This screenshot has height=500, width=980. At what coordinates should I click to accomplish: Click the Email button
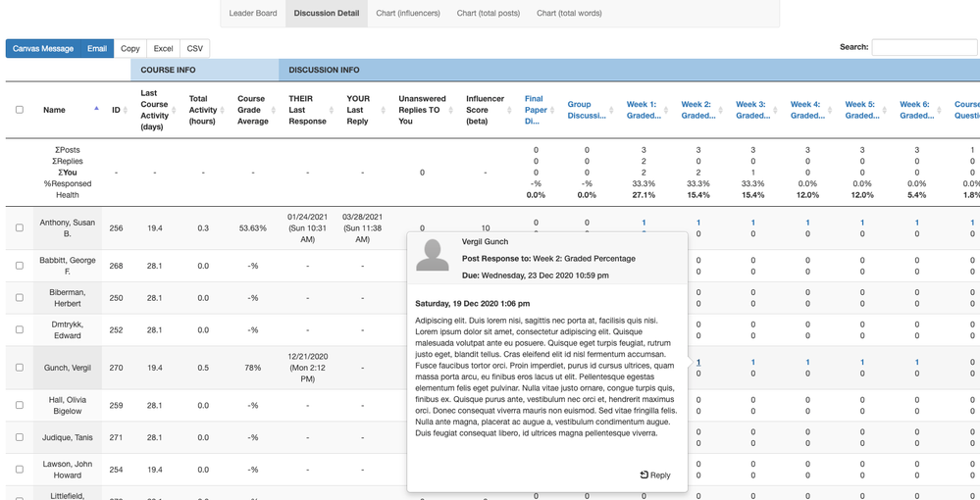coord(97,48)
